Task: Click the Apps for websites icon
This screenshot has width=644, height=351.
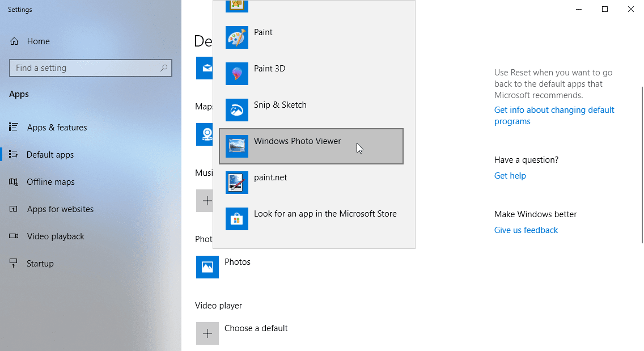Action: pyautogui.click(x=14, y=209)
